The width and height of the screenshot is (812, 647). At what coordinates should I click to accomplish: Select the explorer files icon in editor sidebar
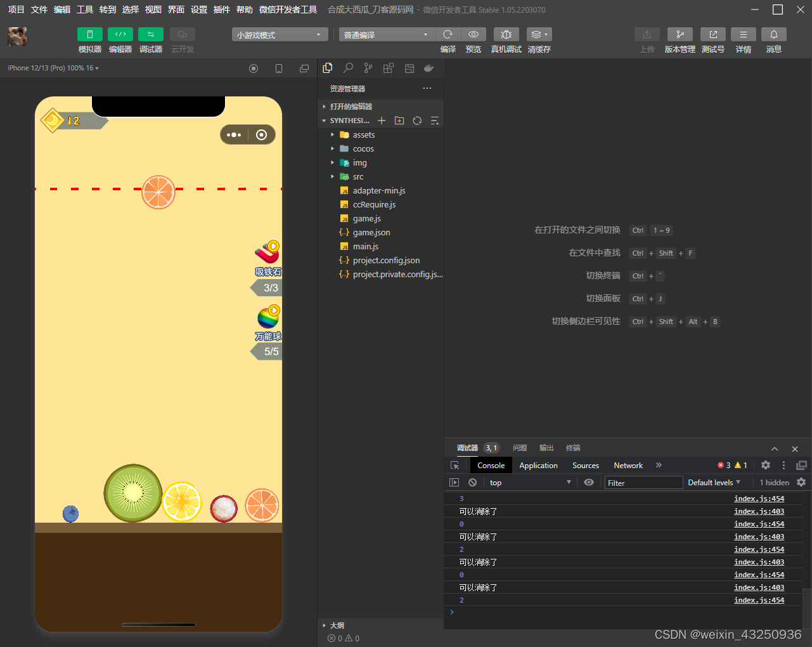328,68
